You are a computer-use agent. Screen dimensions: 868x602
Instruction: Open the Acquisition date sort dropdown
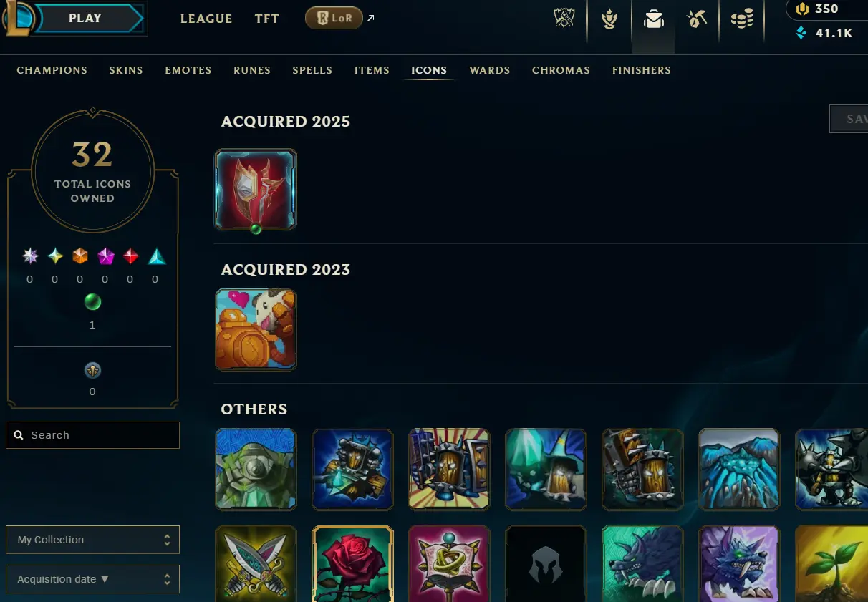point(92,579)
